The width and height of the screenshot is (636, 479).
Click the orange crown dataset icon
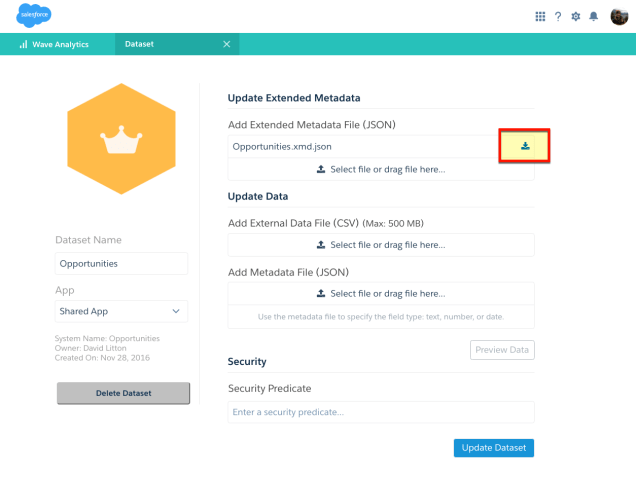point(120,142)
